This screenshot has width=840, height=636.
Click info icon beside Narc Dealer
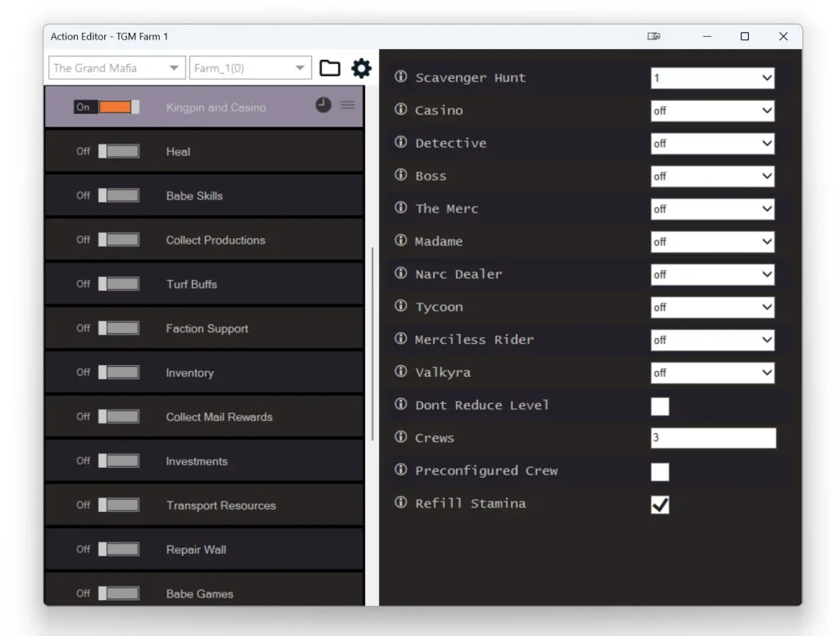(x=400, y=273)
